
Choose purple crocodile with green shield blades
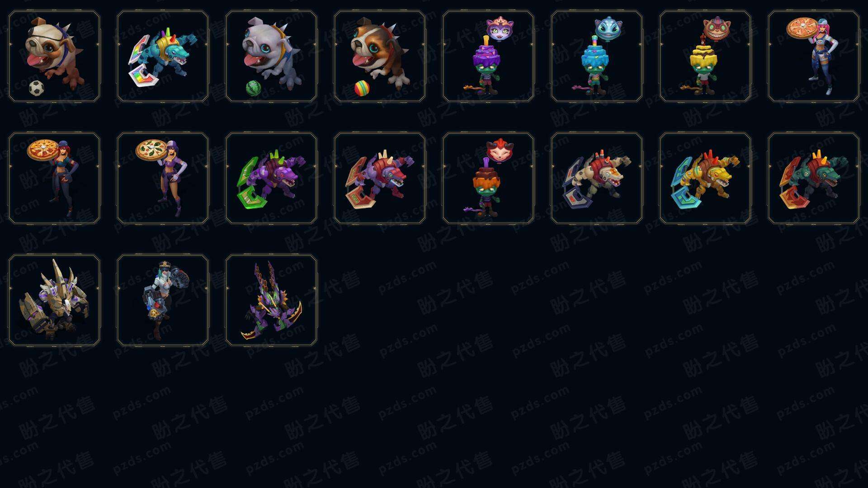point(271,178)
